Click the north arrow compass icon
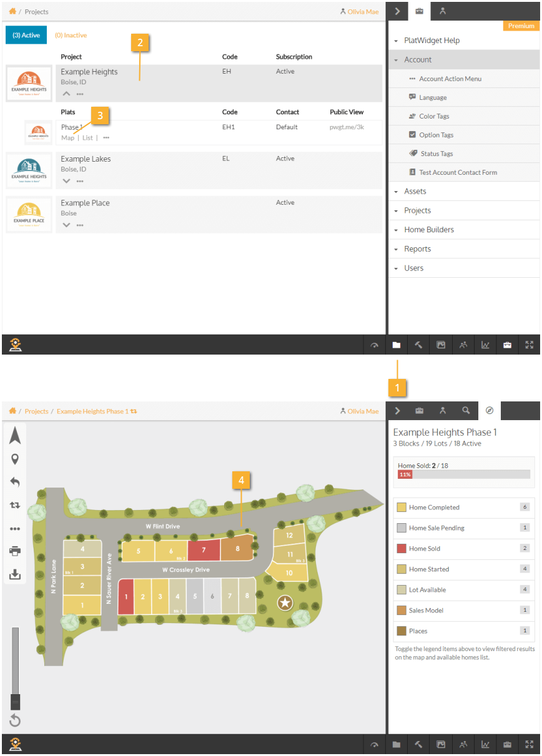Screen dimensions: 542x756 click(15, 435)
